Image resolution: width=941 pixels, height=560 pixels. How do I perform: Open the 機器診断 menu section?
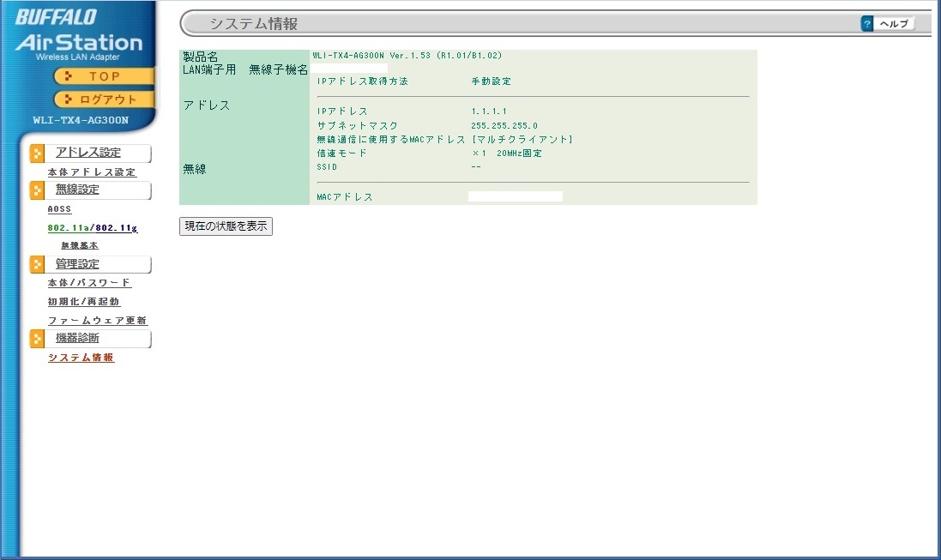[x=77, y=338]
